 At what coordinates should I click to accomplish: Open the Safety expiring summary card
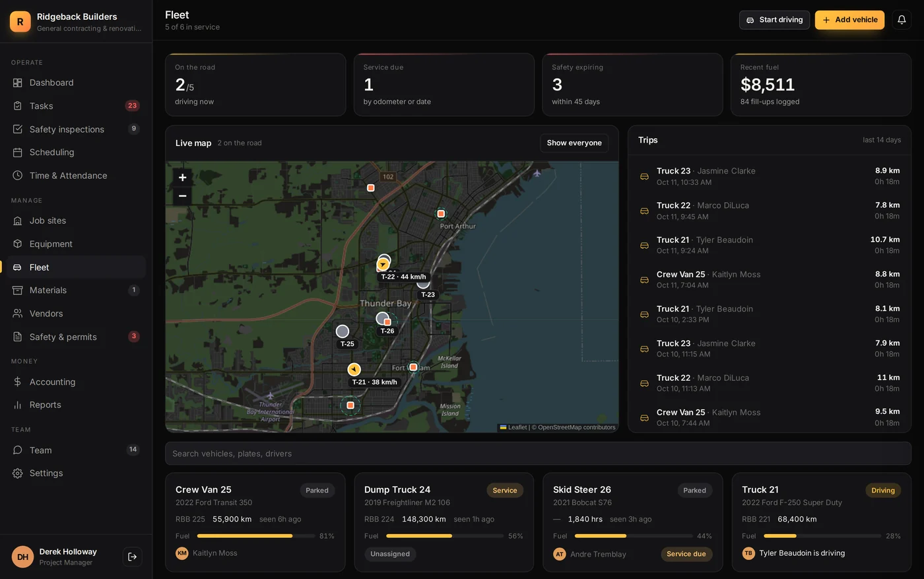point(632,85)
